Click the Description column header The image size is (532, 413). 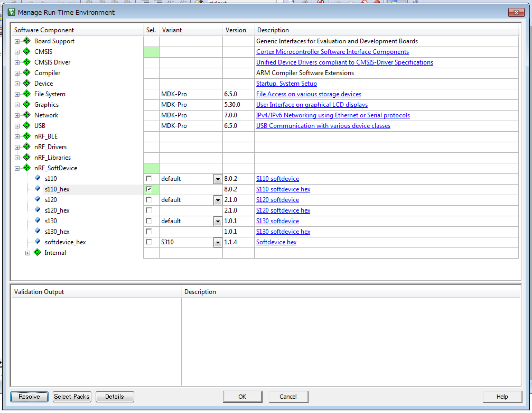[273, 30]
